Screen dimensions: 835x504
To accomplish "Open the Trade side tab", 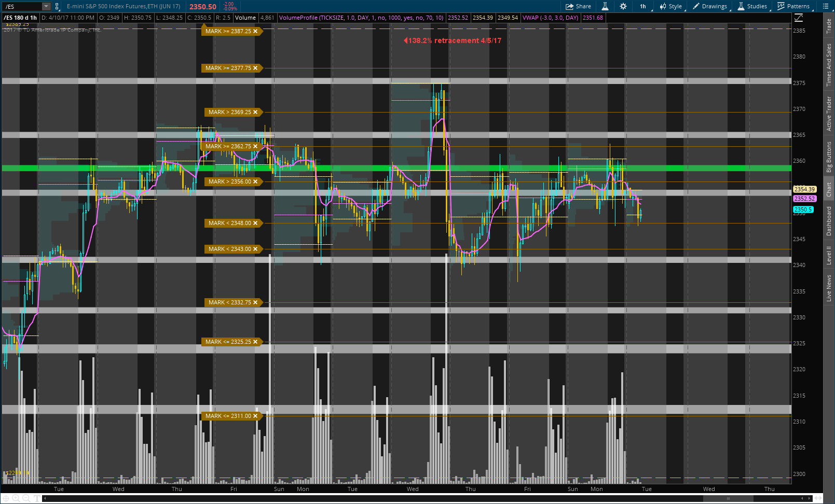I will click(x=829, y=26).
